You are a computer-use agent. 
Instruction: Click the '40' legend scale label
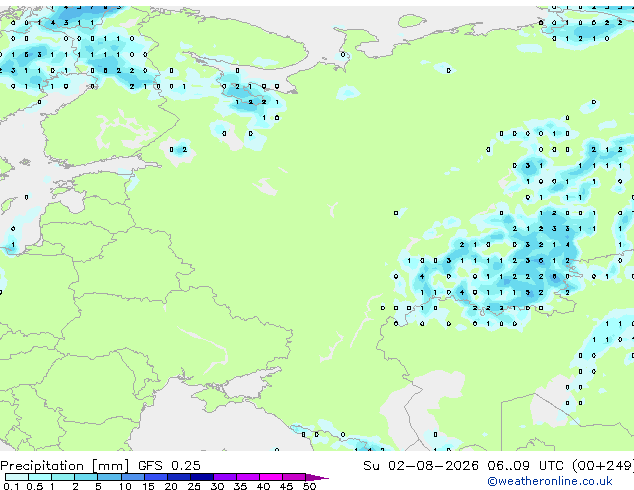point(263,486)
